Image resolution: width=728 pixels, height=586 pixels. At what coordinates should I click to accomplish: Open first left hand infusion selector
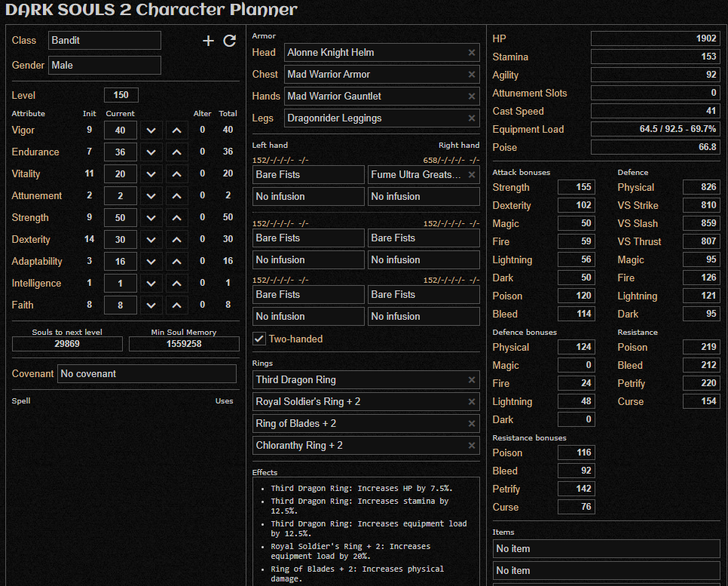click(x=308, y=197)
